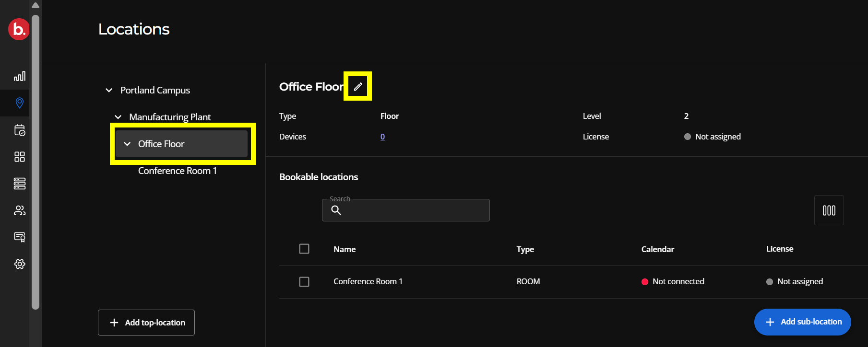
Task: Click the Type column header in table
Action: (525, 249)
